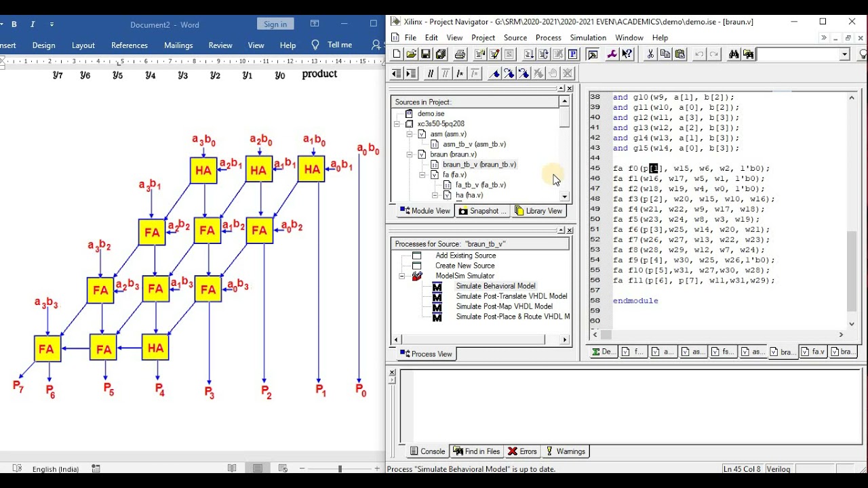The width and height of the screenshot is (868, 488).
Task: Switch to the Warnings output tab
Action: 565,451
